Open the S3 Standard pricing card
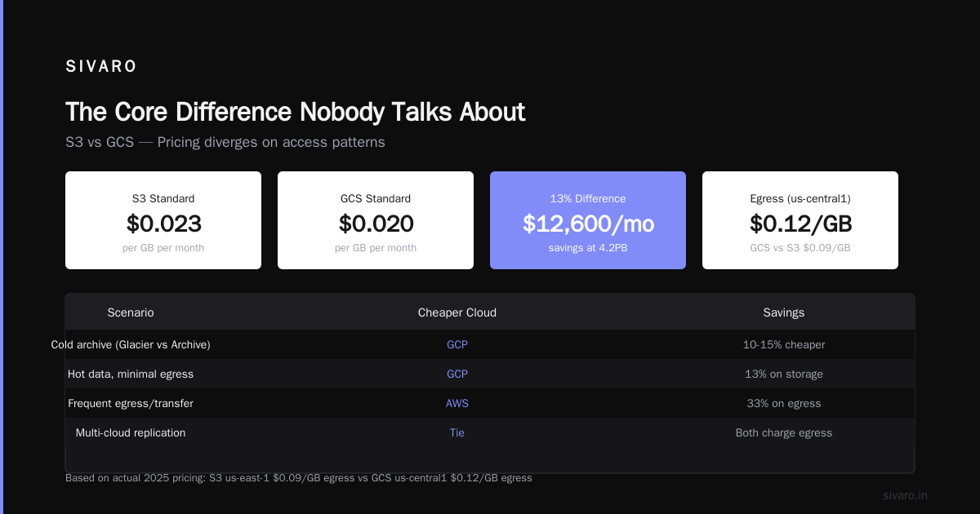 pyautogui.click(x=163, y=220)
